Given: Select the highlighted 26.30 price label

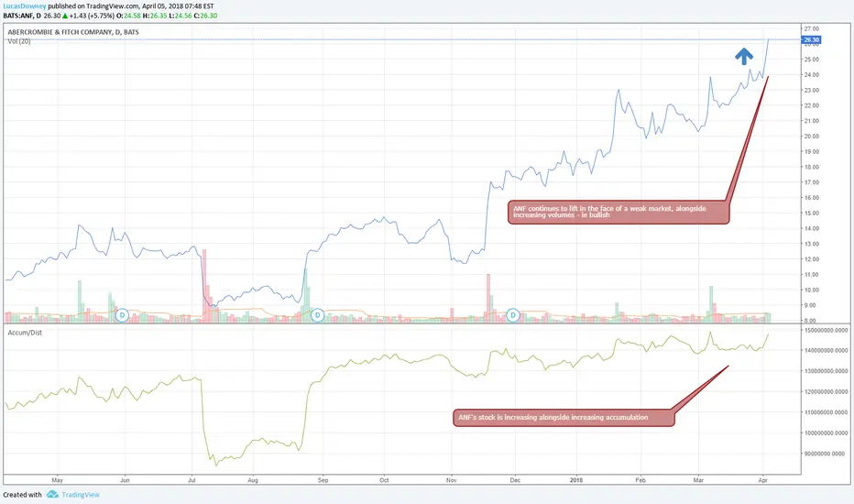Looking at the screenshot, I should [812, 39].
